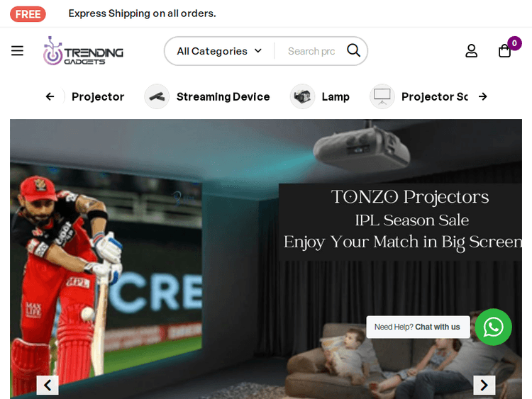This screenshot has height=399, width=532.
Task: Select the Streaming Device category label
Action: [x=223, y=97]
